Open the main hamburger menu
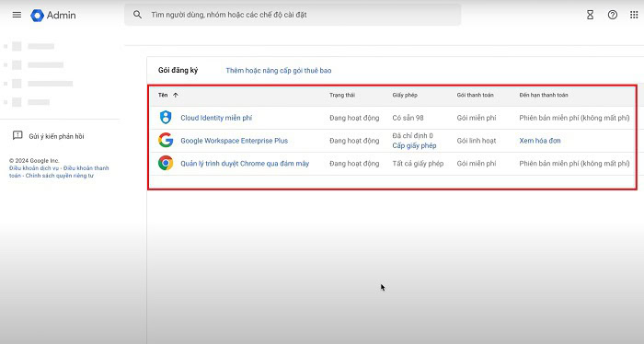Image resolution: width=644 pixels, height=344 pixels. pyautogui.click(x=17, y=15)
